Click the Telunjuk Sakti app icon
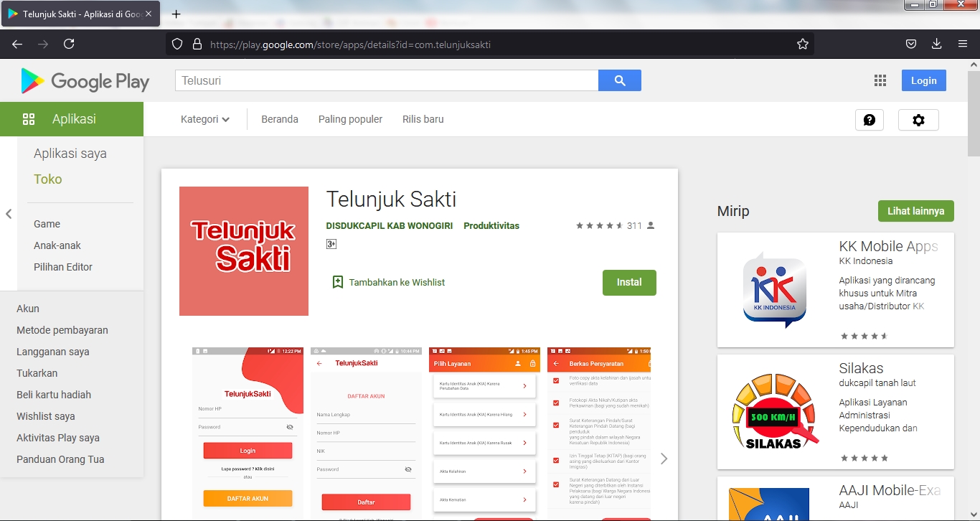 tap(244, 251)
